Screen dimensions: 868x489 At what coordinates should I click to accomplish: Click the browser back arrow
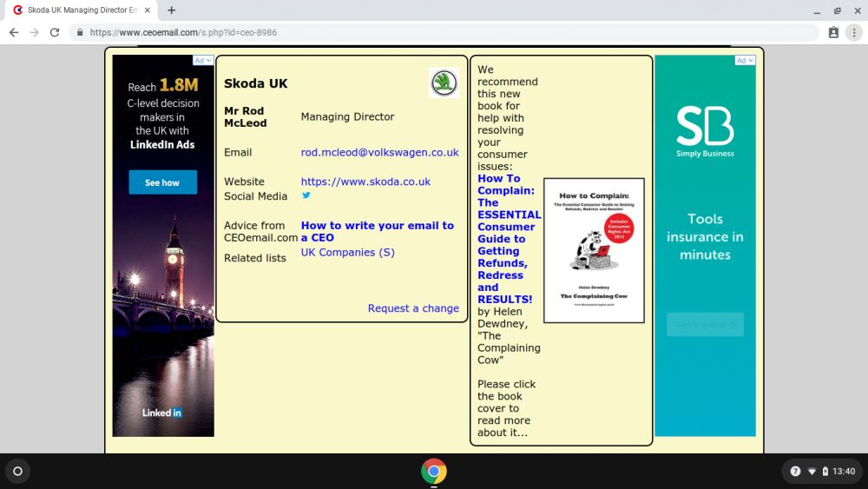[x=14, y=33]
